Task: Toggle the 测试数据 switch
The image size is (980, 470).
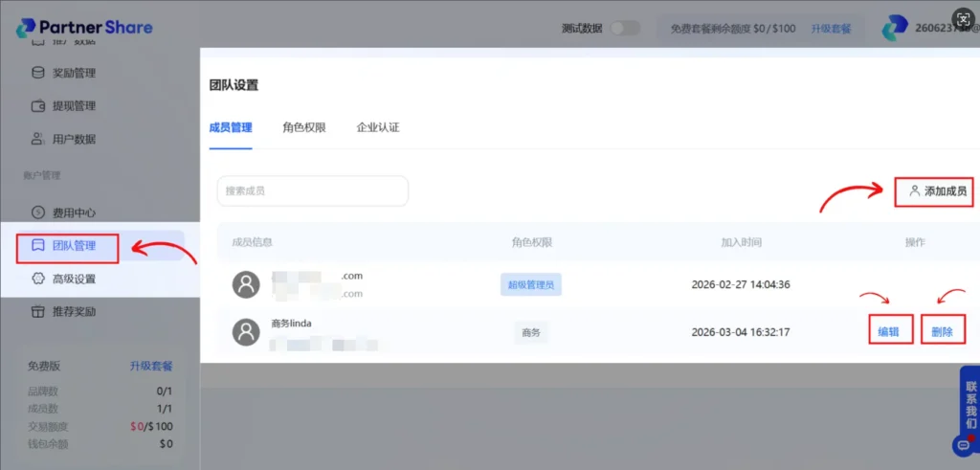Action: coord(624,28)
